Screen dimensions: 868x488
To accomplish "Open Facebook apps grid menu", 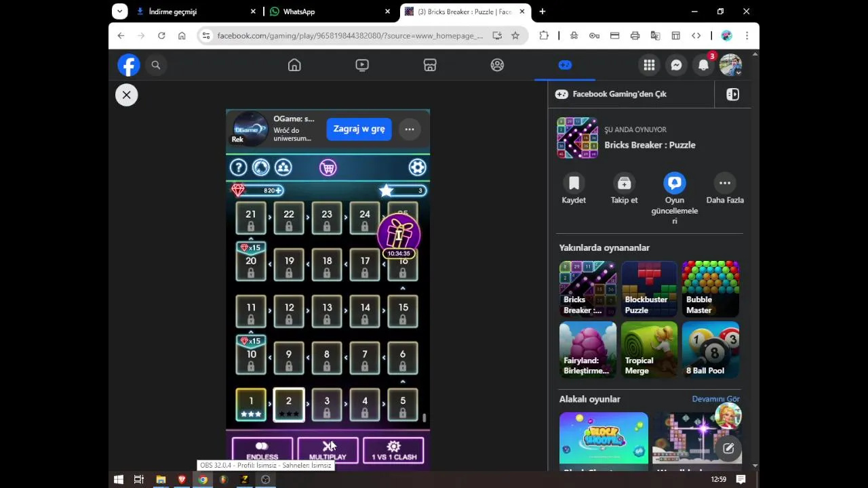I will click(x=649, y=65).
